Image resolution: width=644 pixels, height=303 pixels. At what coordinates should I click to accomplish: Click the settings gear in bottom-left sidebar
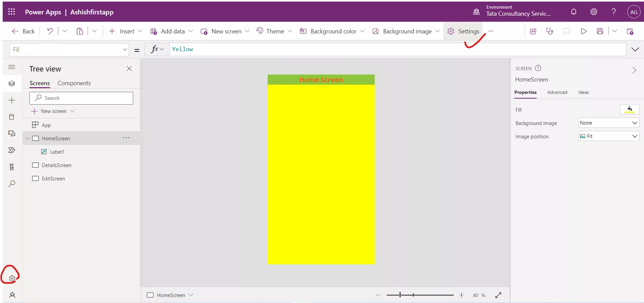tap(12, 278)
